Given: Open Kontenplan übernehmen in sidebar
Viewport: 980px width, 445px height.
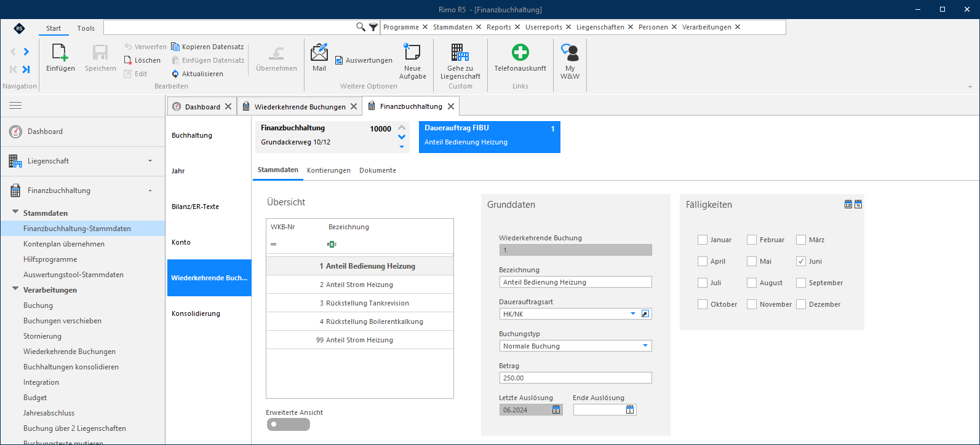Looking at the screenshot, I should tap(64, 244).
